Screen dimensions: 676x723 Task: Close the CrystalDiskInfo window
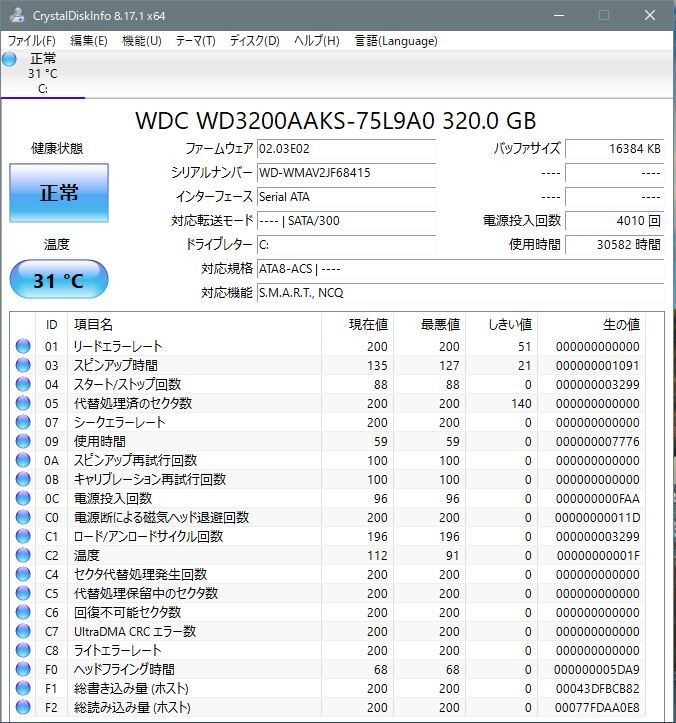point(650,15)
